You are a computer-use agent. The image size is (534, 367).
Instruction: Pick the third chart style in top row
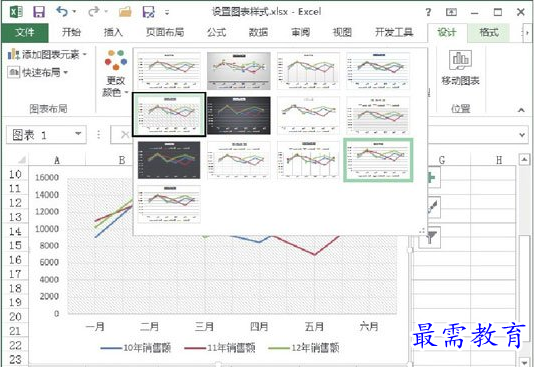pos(308,70)
